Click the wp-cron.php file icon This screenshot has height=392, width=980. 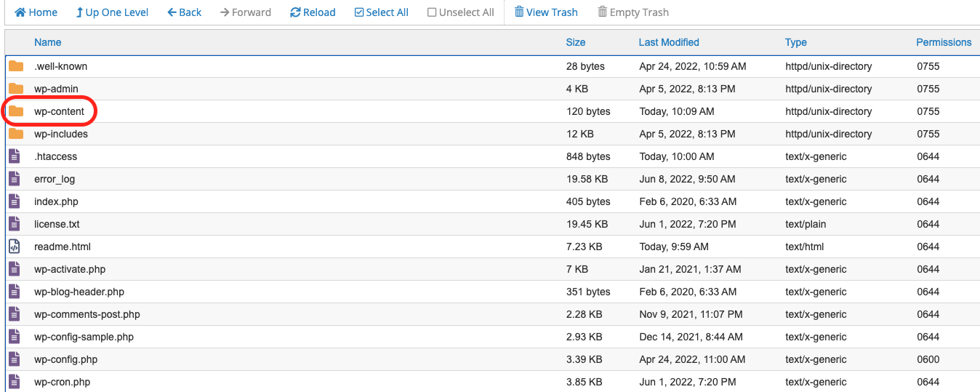click(14, 382)
